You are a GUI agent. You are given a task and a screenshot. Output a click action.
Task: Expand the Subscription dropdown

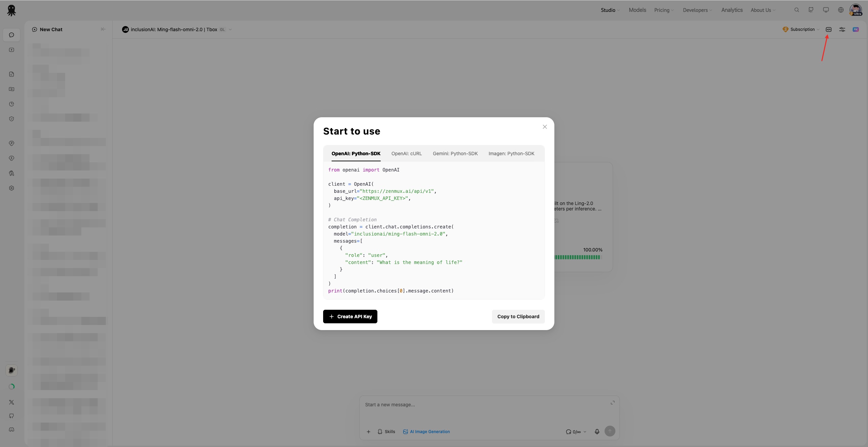tap(801, 29)
